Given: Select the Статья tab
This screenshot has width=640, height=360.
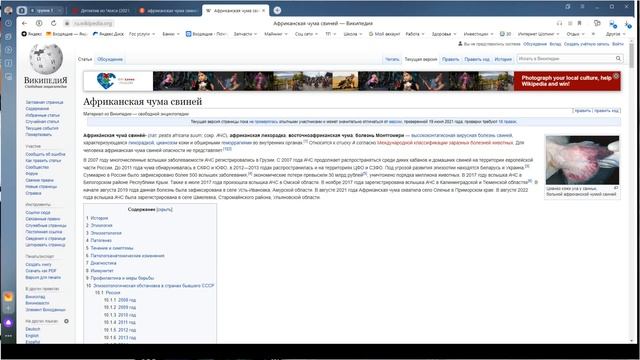Looking at the screenshot, I should coord(85,59).
